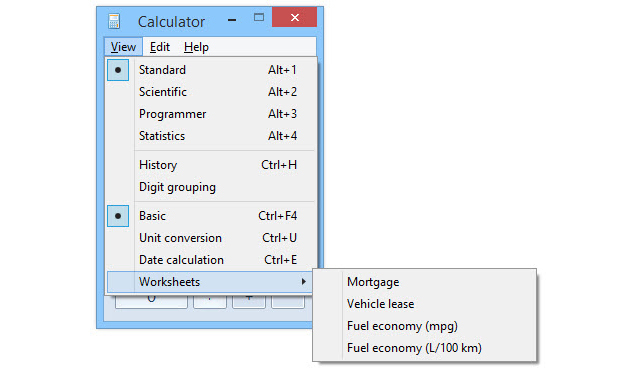This screenshot has width=640, height=369.
Task: Open Fuel economy (mpg) worksheet
Action: [x=424, y=326]
